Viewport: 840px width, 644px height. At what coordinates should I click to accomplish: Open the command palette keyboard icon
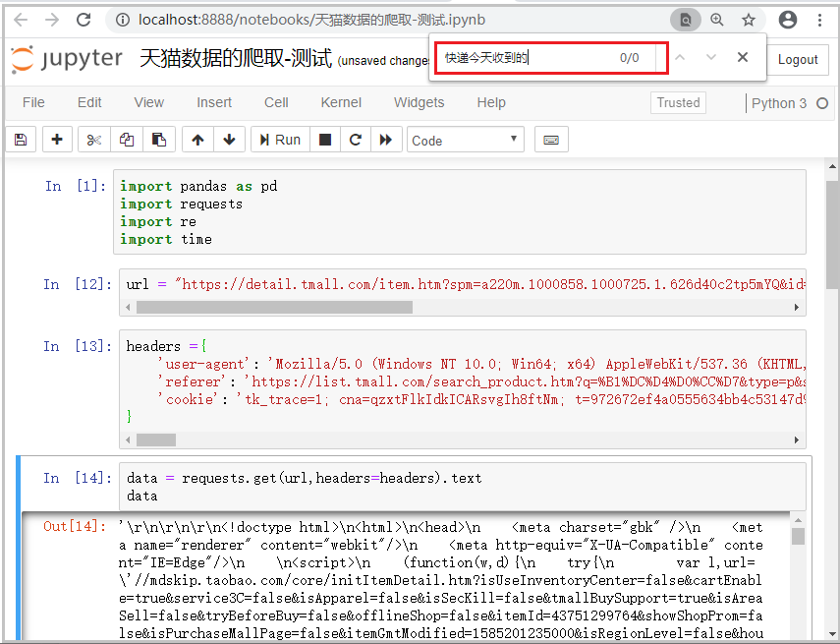(551, 140)
